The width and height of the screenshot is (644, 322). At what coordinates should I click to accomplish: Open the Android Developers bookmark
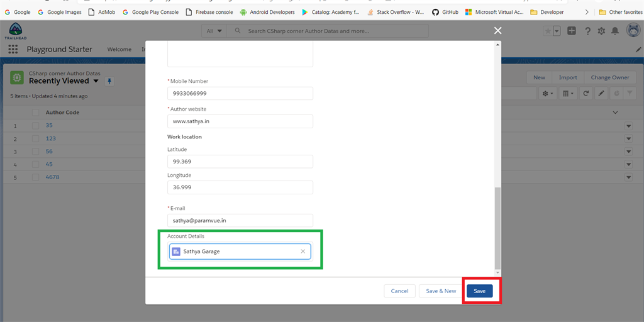pyautogui.click(x=267, y=12)
